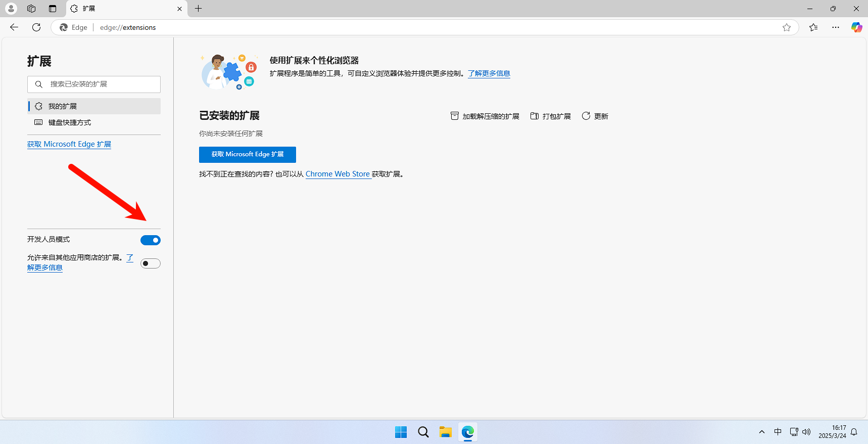The height and width of the screenshot is (444, 868).
Task: Click the Edge icon in taskbar
Action: coord(468,432)
